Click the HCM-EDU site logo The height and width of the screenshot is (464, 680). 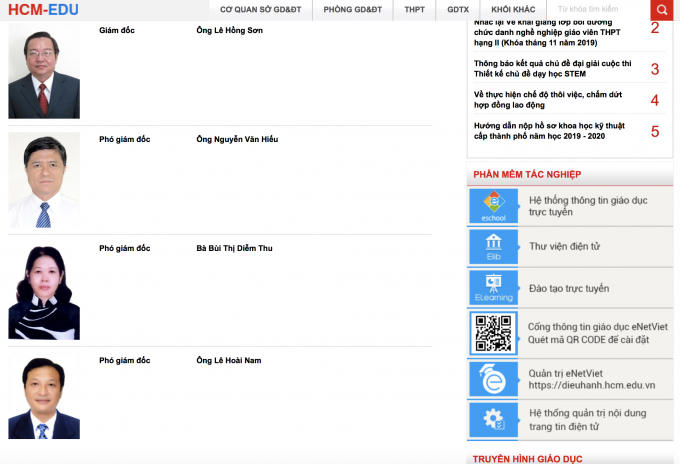(43, 10)
